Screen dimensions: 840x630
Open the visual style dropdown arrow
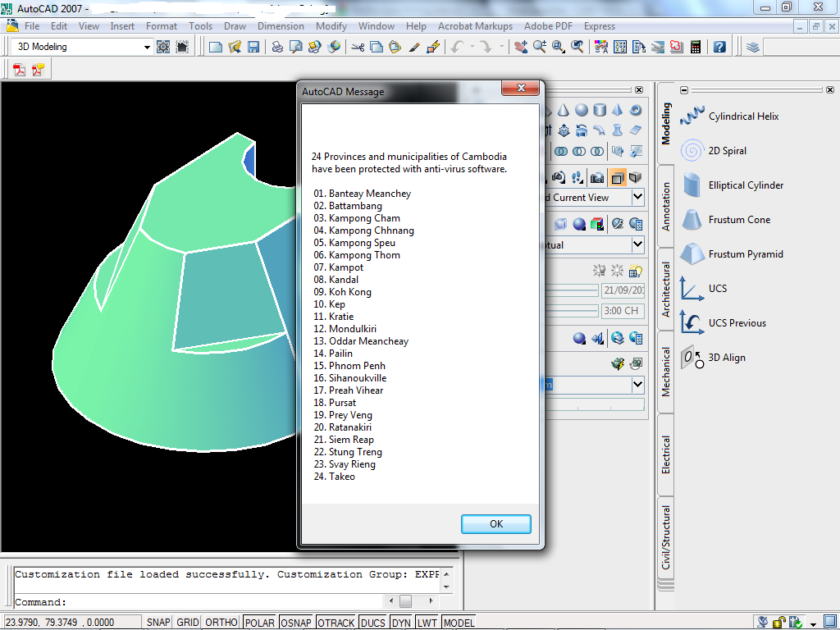point(637,244)
